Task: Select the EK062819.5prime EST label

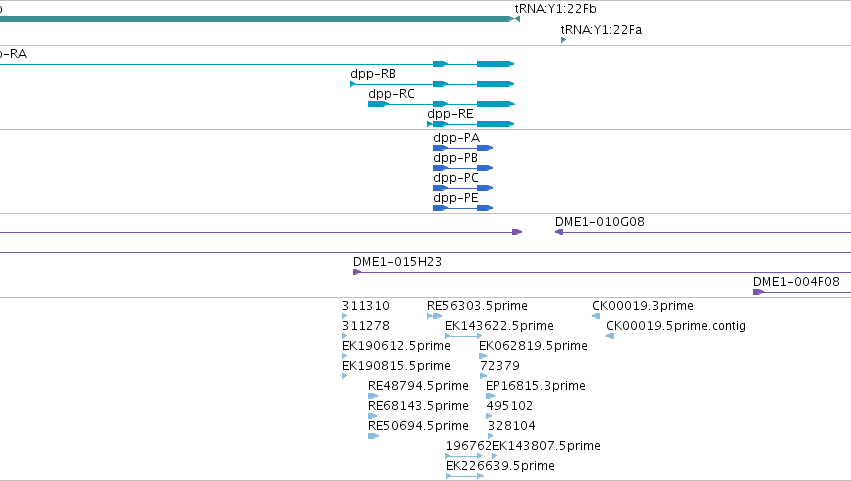Action: pos(534,346)
